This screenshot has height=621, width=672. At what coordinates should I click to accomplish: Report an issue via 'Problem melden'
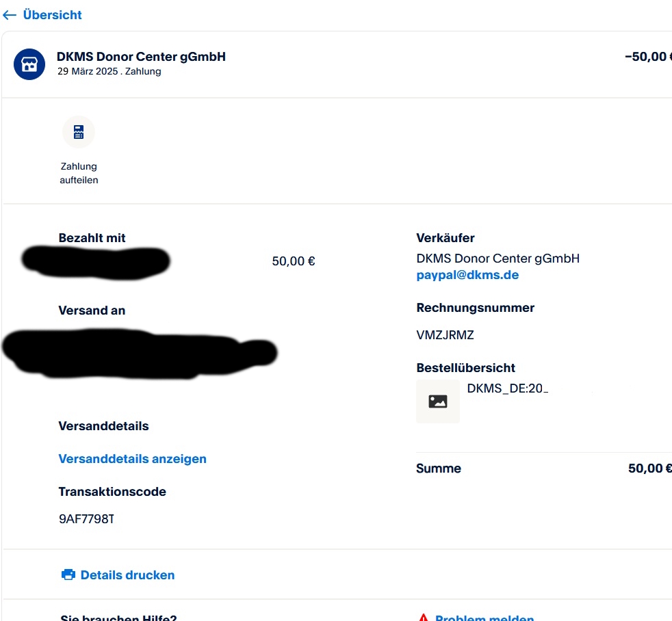click(x=484, y=618)
